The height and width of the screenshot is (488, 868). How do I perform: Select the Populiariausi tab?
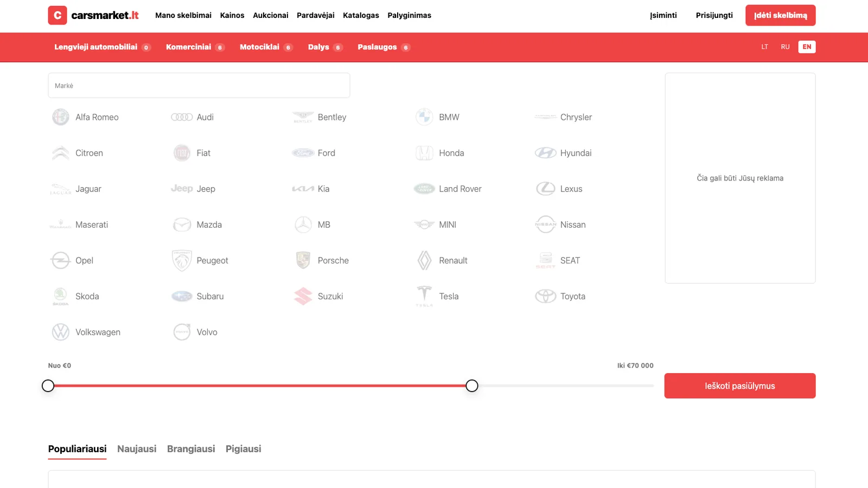[77, 449]
